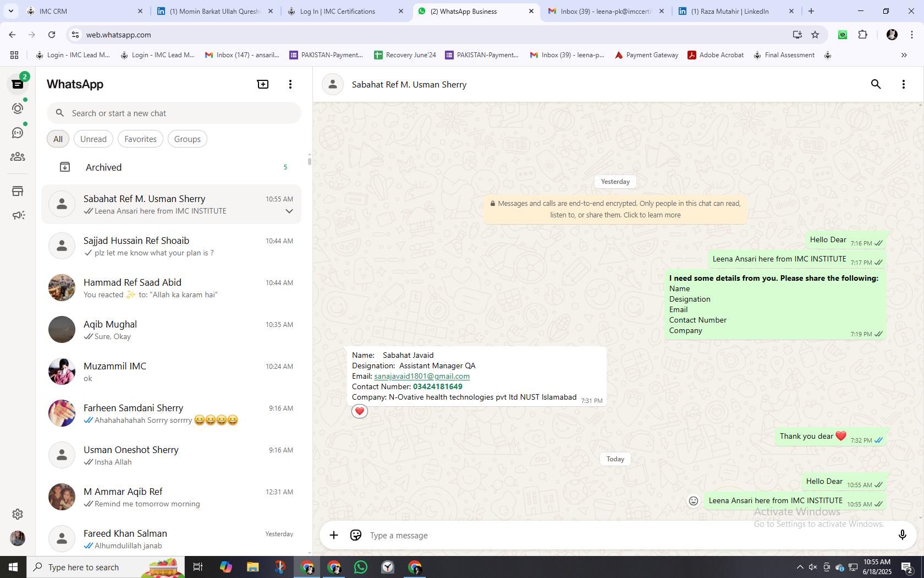Switch to the IMC CRM tab
The height and width of the screenshot is (578, 924).
tap(85, 11)
